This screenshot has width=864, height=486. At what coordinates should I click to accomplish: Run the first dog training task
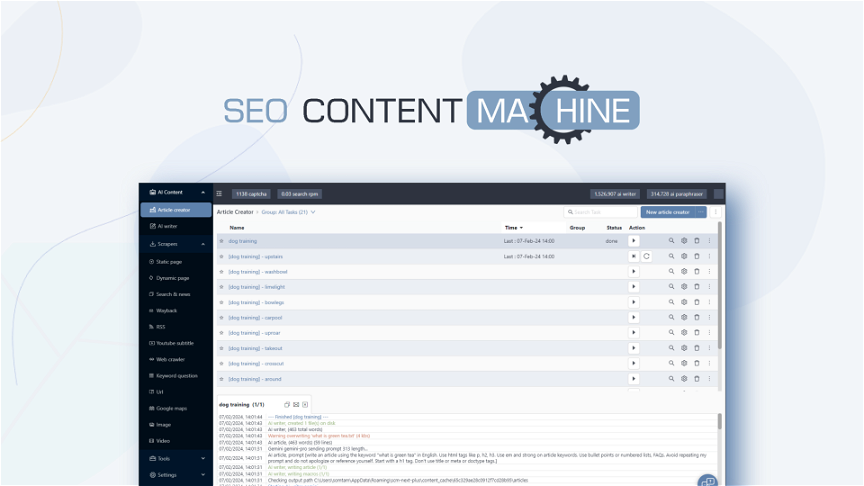(633, 241)
